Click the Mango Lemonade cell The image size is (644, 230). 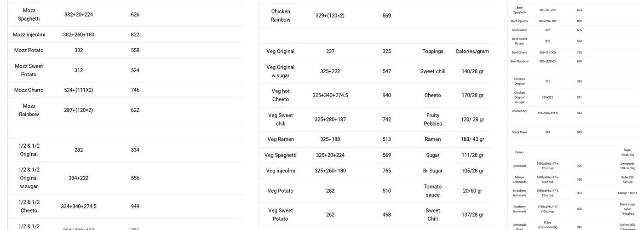pos(519,179)
